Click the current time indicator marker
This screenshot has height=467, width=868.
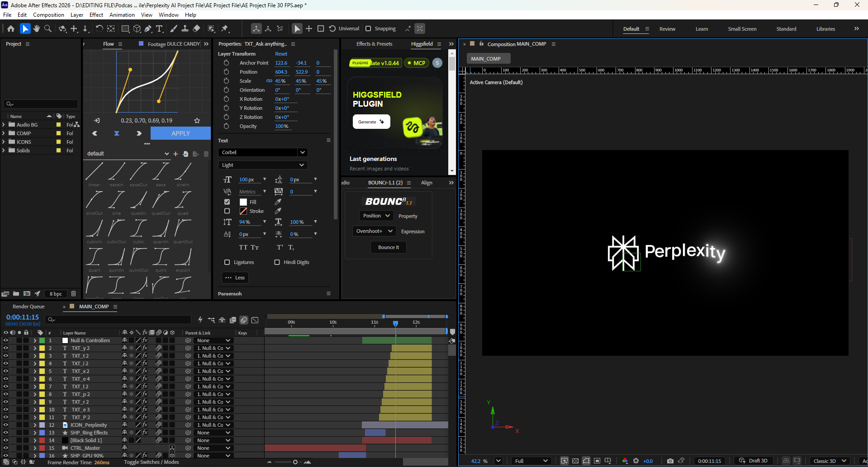395,323
